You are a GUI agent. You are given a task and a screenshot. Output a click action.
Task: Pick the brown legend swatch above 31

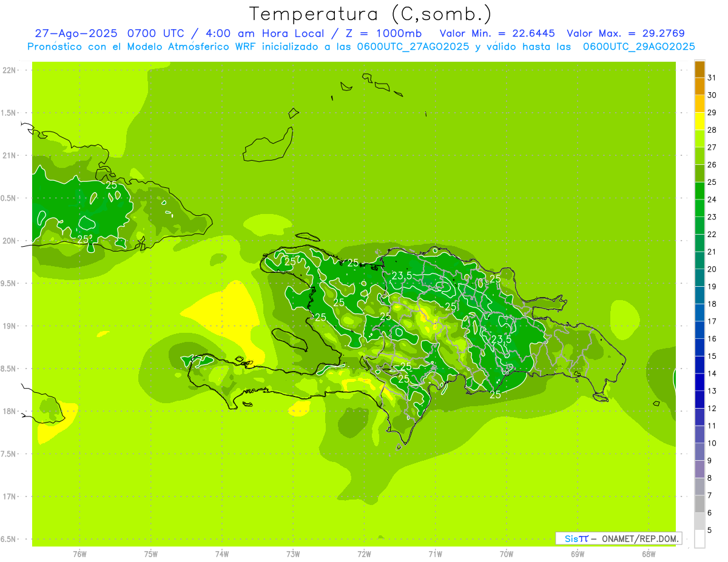(699, 69)
